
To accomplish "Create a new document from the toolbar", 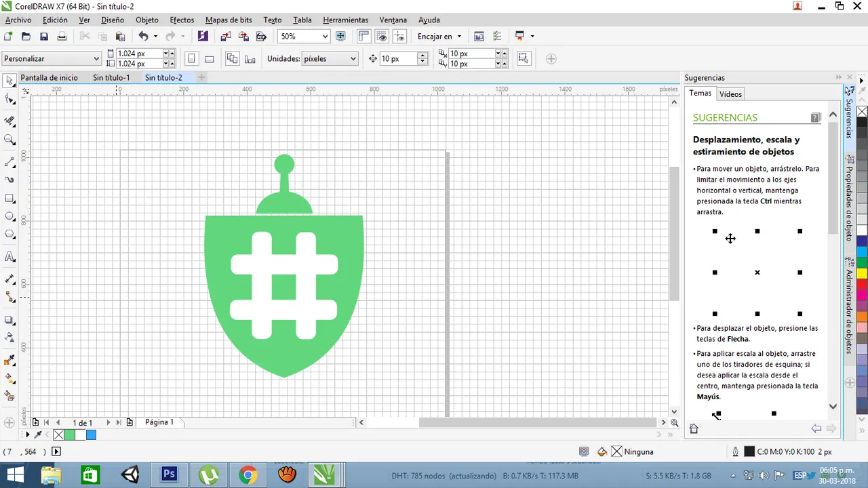I will [8, 37].
